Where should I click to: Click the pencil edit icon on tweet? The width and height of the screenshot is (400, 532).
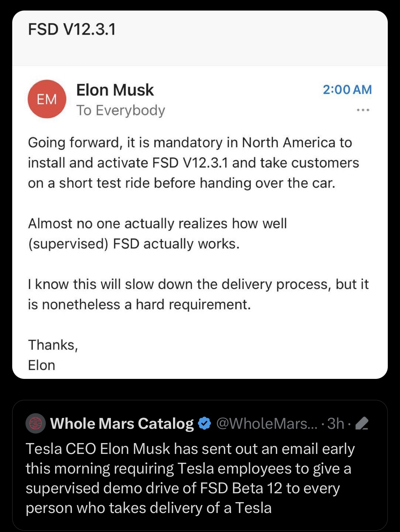362,424
